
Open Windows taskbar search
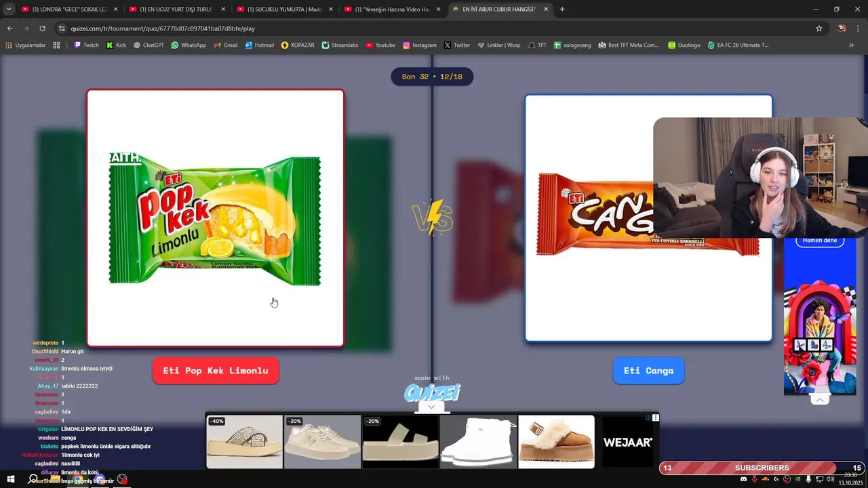coord(33,480)
